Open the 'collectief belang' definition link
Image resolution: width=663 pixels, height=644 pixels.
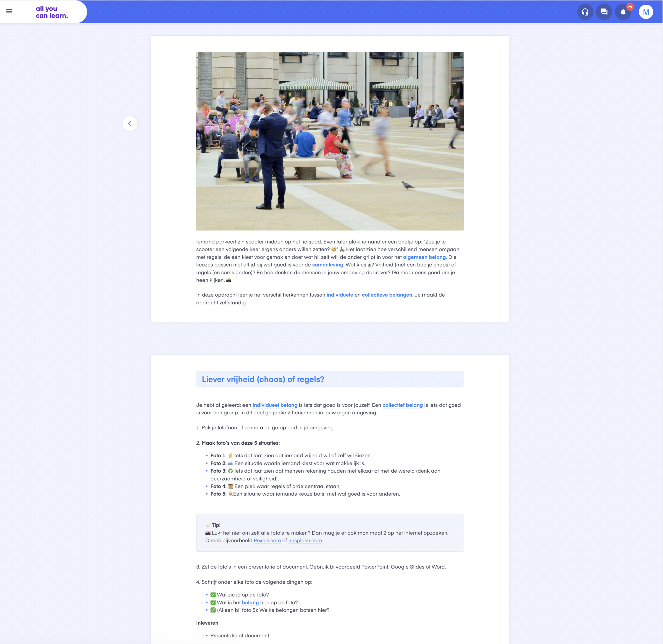[402, 405]
